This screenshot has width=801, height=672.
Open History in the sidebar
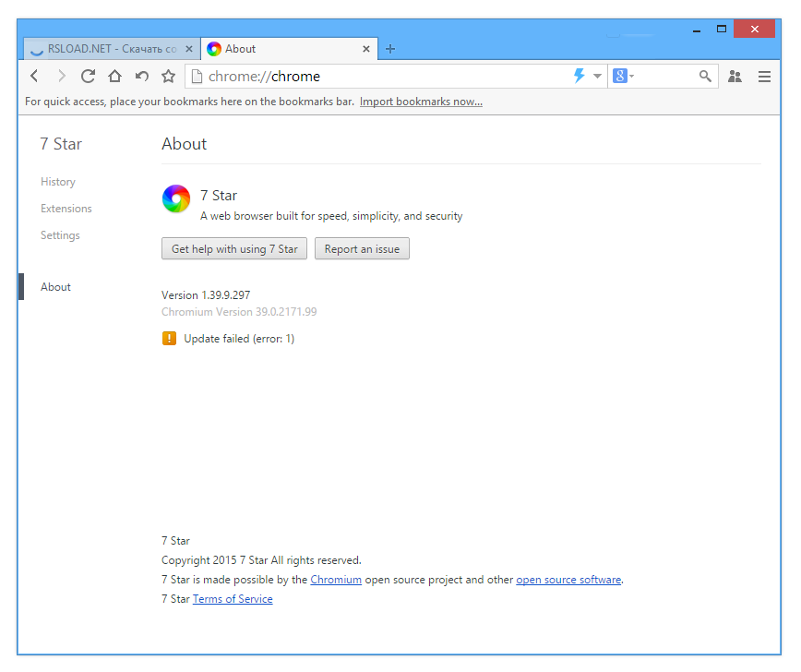(x=58, y=182)
